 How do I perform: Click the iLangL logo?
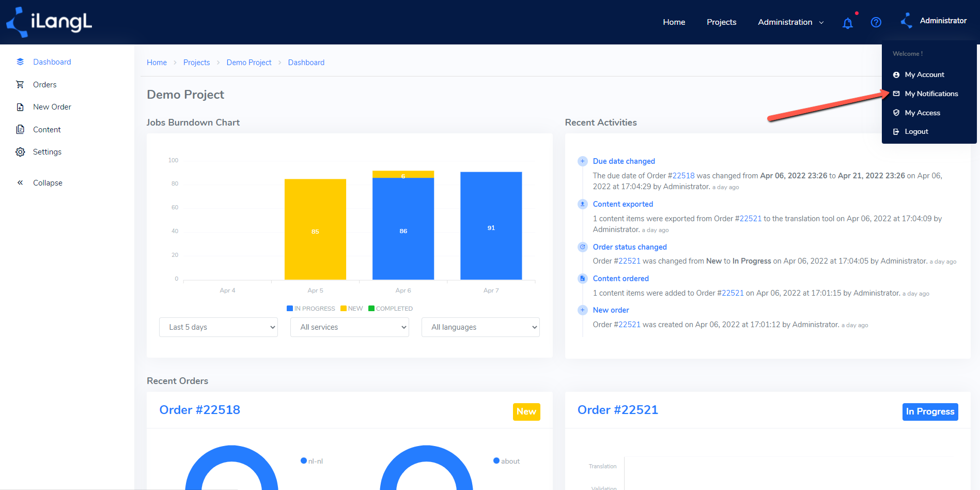(x=49, y=22)
